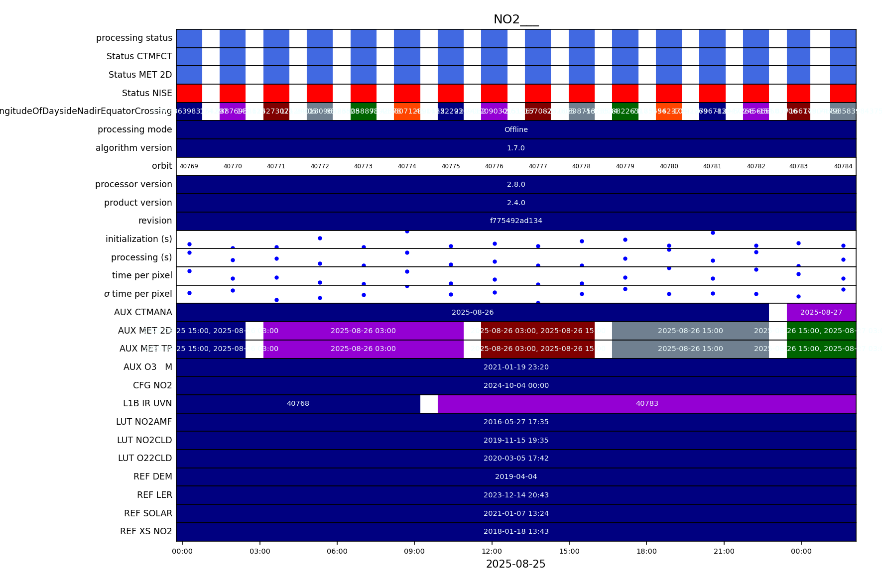Click the CFG NO2 2024-10-04 00:00 bar
Viewport: 882px width, 588px height.
click(x=515, y=385)
